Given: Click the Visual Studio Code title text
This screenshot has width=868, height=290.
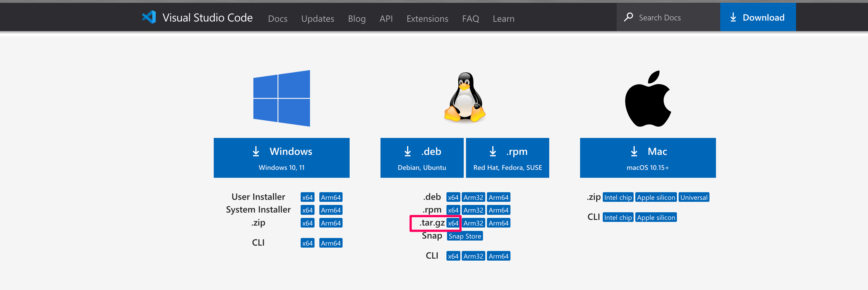Looking at the screenshot, I should 208,18.
